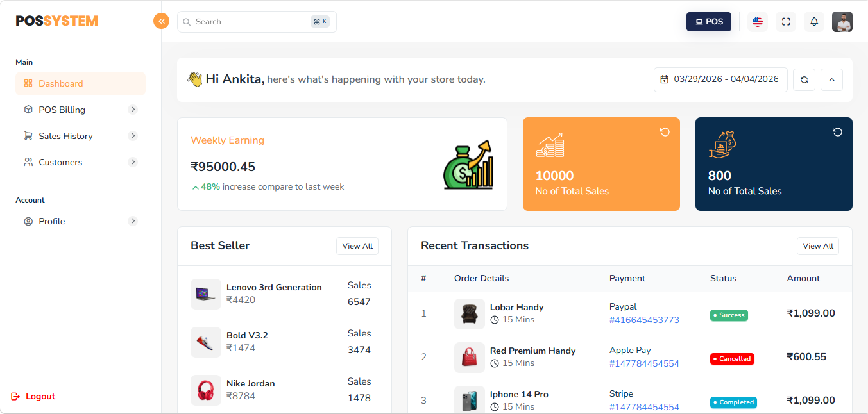Image resolution: width=868 pixels, height=414 pixels.
Task: Select Dashboard in the sidebar
Action: [61, 83]
